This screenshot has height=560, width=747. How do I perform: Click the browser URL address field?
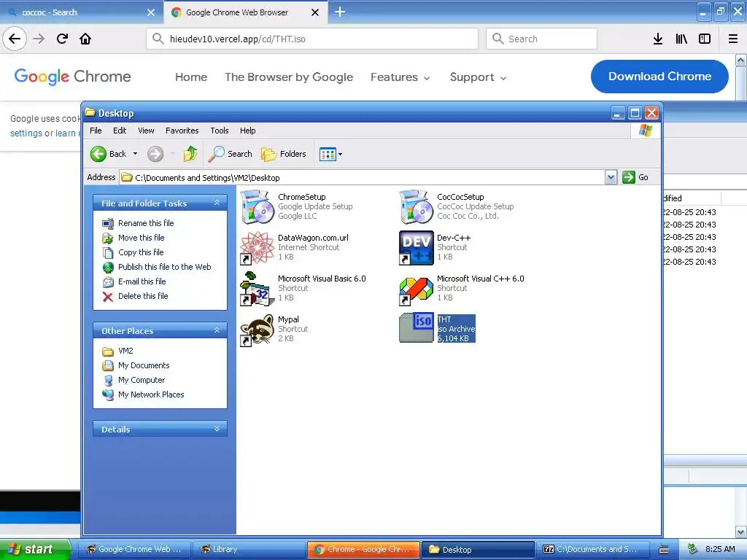[312, 39]
